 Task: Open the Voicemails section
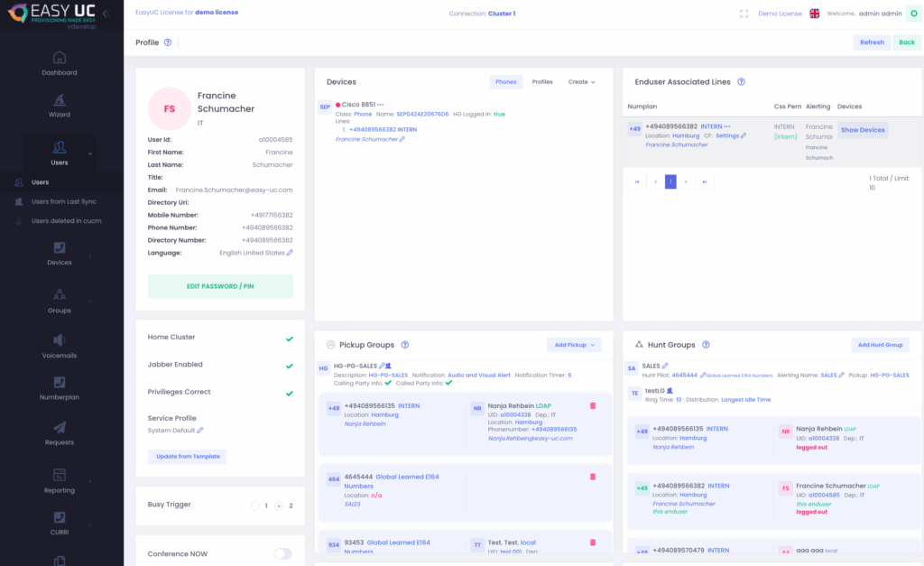(x=59, y=348)
